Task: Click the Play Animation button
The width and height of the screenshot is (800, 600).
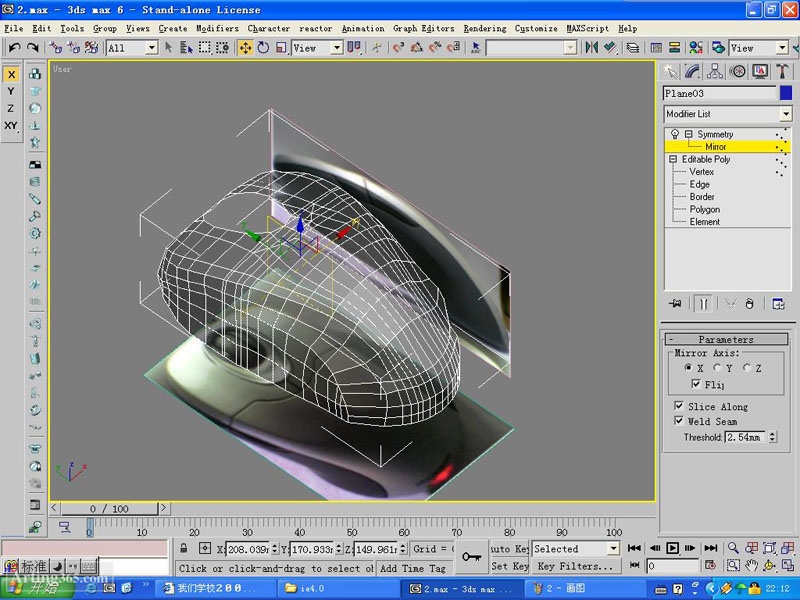Action: point(673,548)
